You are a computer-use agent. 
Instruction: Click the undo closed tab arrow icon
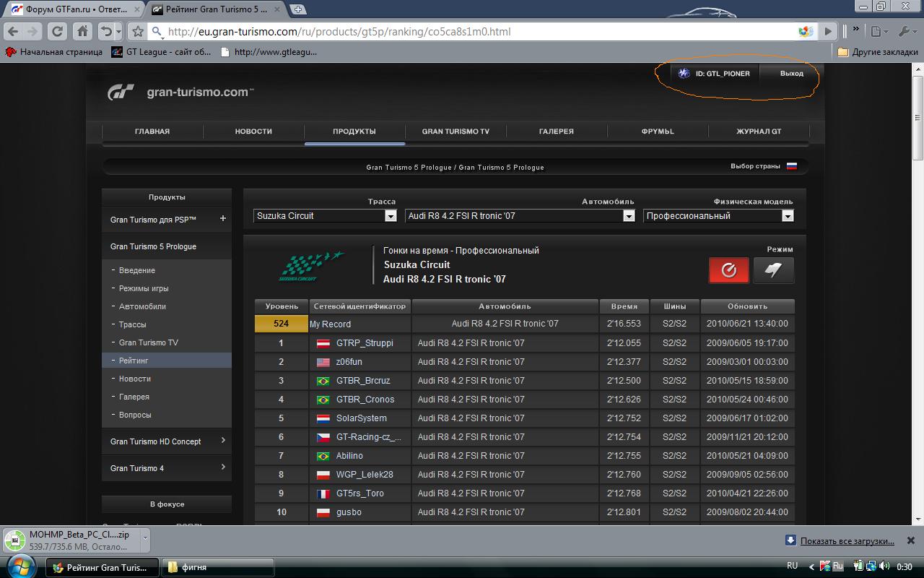click(x=107, y=32)
